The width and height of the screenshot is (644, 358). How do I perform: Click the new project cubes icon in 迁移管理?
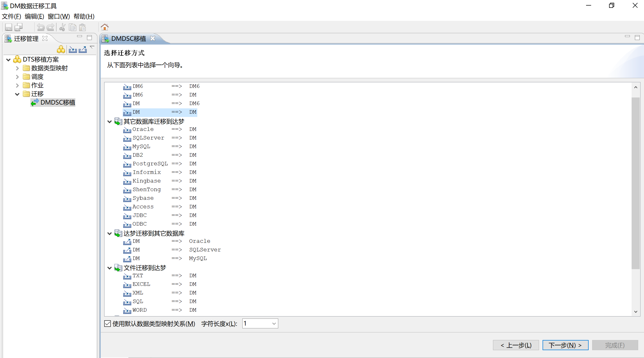pyautogui.click(x=61, y=49)
